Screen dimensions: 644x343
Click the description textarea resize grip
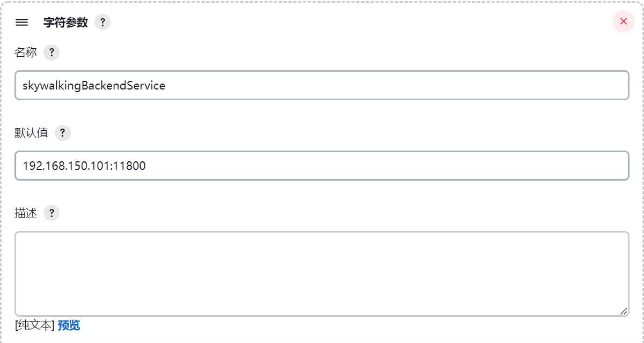623,311
